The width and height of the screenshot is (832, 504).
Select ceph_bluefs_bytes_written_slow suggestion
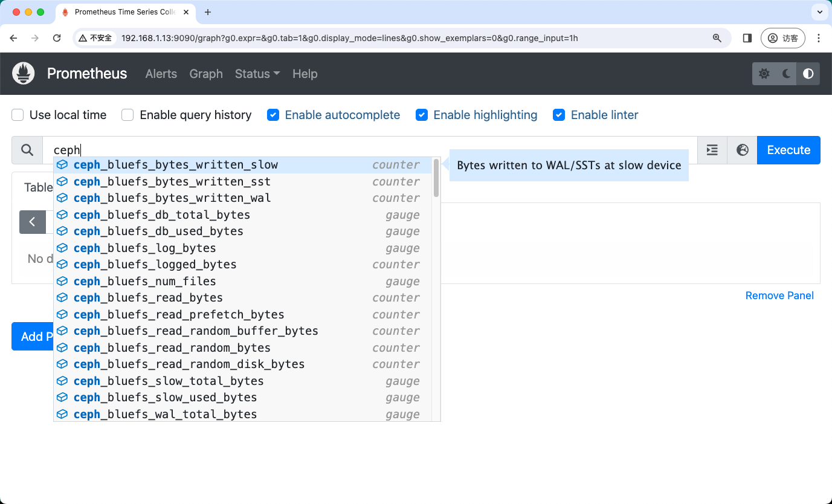(243, 165)
